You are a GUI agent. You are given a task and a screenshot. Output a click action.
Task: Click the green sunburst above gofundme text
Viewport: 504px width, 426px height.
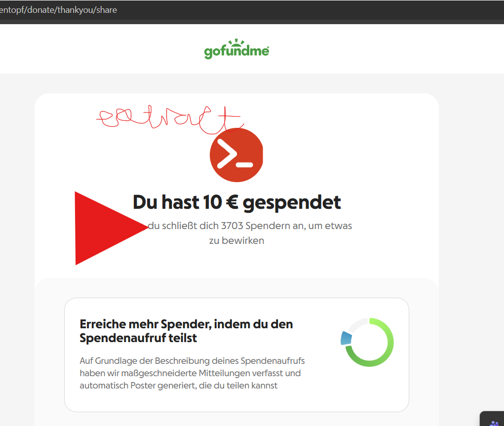tap(240, 42)
